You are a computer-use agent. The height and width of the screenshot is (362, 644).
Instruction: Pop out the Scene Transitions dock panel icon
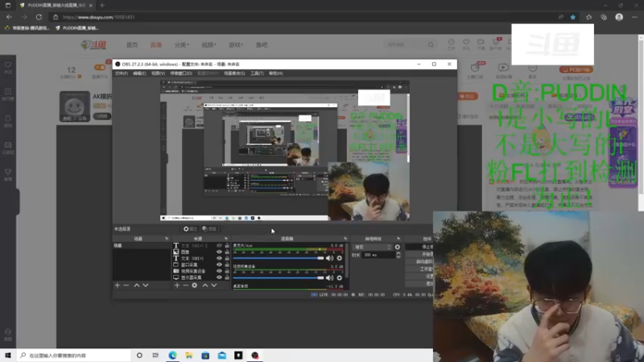398,238
